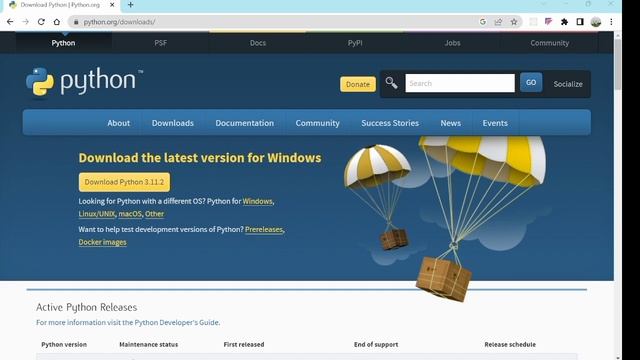Screen dimensions: 640x360
Task: Close the Download Python tab
Action: coord(112,5)
